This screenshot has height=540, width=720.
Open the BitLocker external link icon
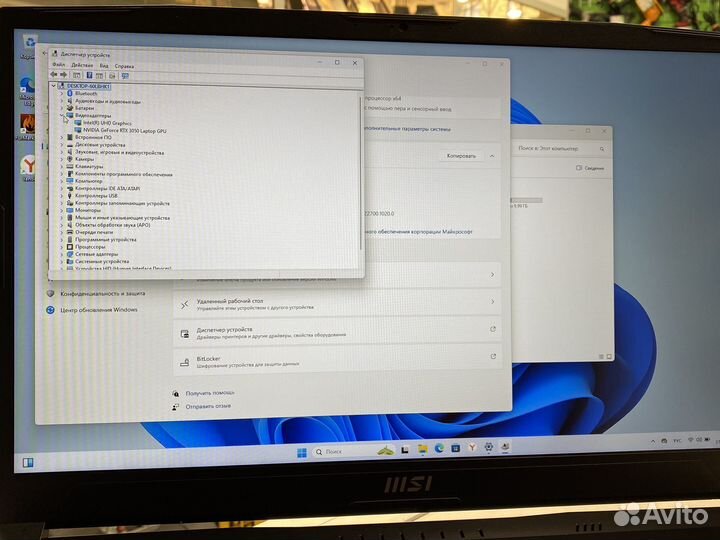click(x=493, y=356)
